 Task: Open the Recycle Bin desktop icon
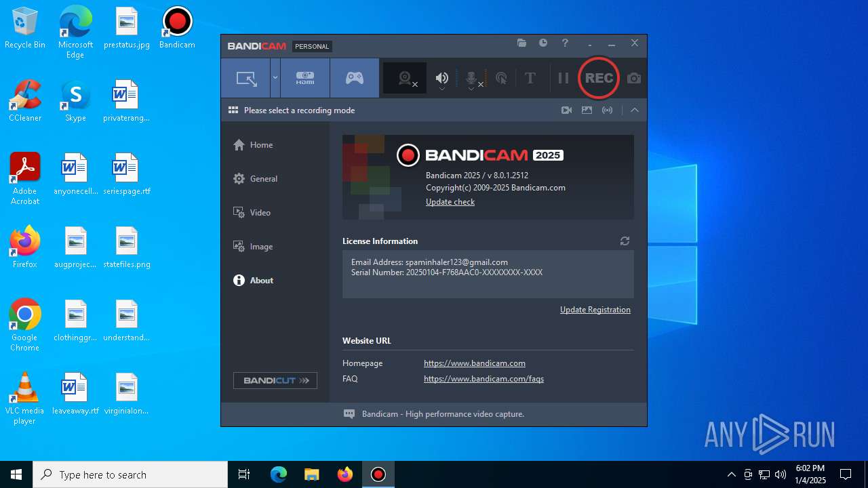25,28
